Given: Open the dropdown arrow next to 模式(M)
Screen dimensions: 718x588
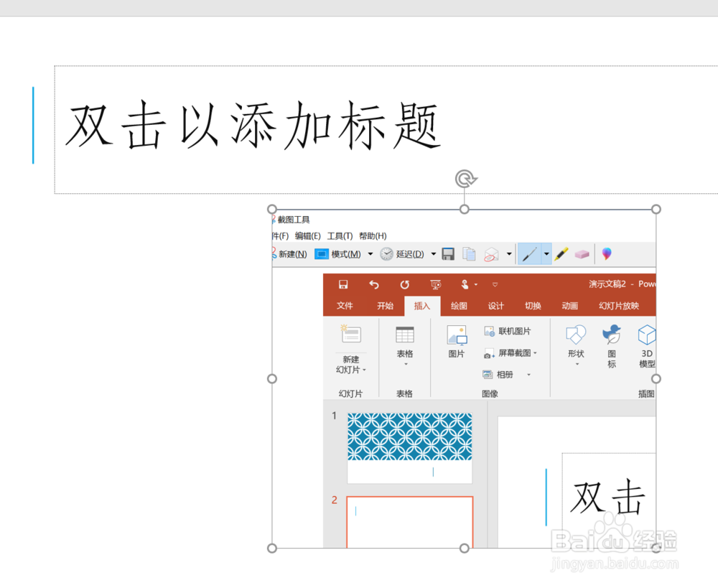Looking at the screenshot, I should [370, 254].
